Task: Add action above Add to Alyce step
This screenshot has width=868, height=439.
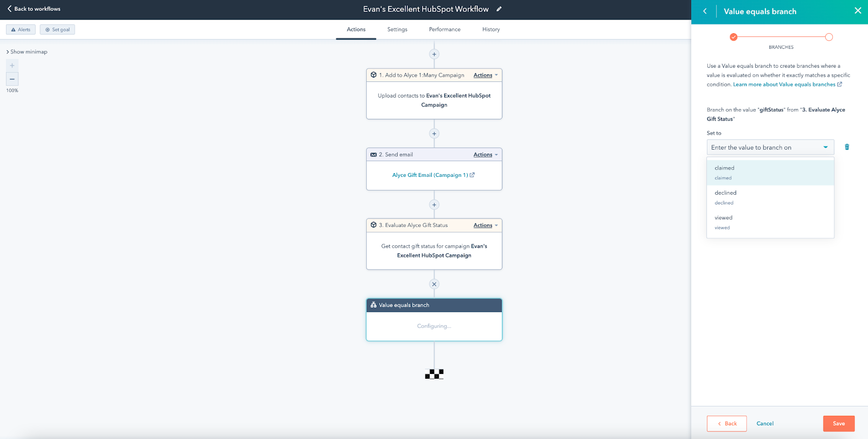Action: 434,54
